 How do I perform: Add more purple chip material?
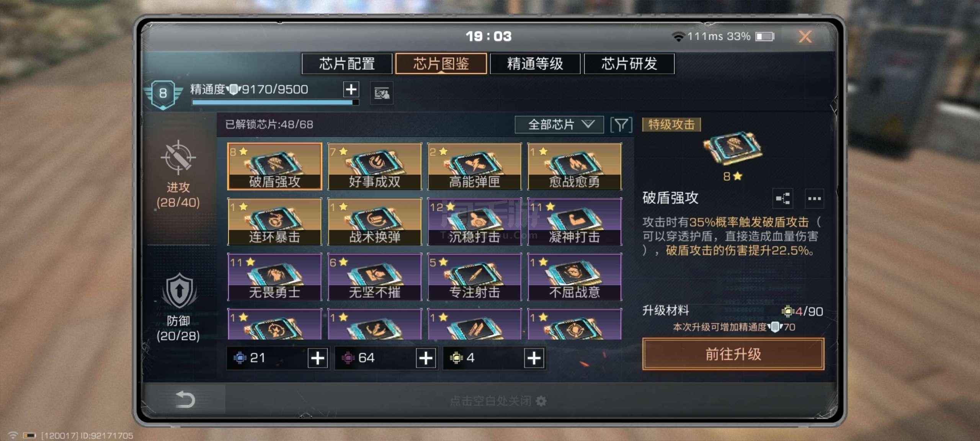(426, 358)
